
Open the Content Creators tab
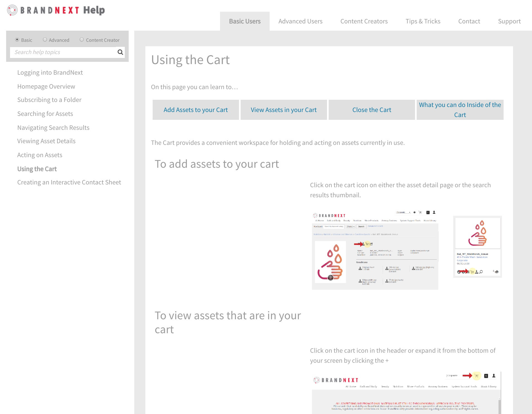(364, 21)
